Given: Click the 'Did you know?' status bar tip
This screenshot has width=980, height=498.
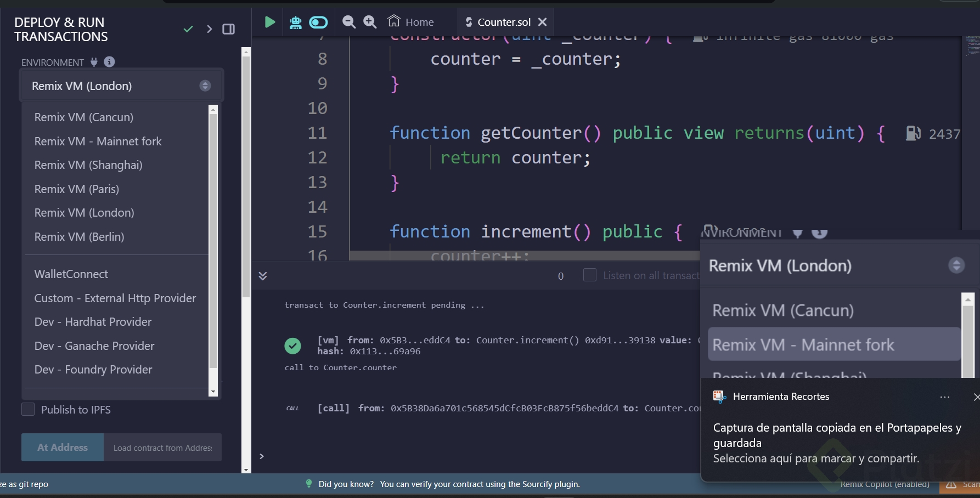Looking at the screenshot, I should tap(449, 484).
